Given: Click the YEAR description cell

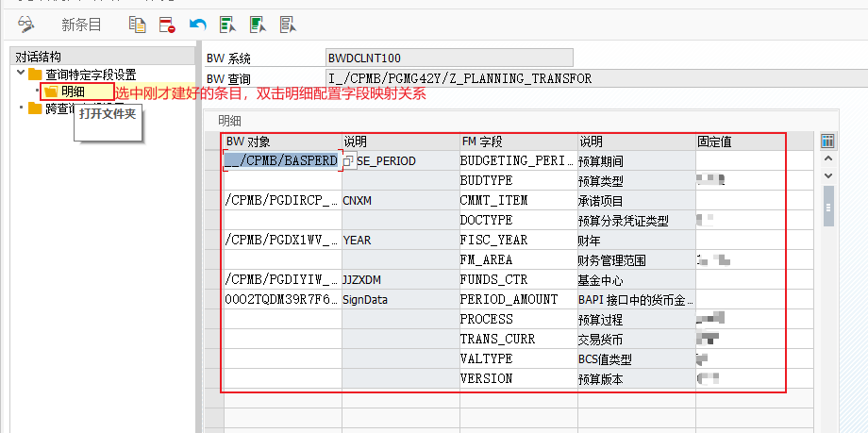Looking at the screenshot, I should (x=401, y=241).
